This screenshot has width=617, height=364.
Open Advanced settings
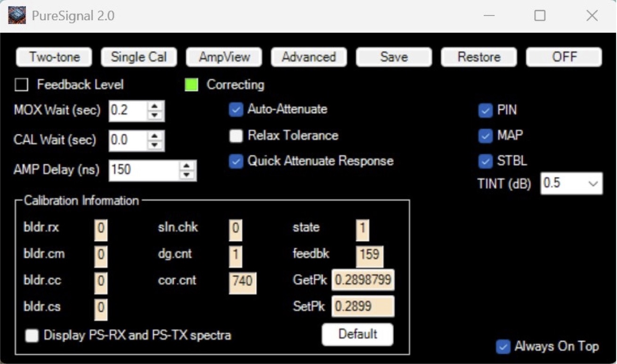309,57
